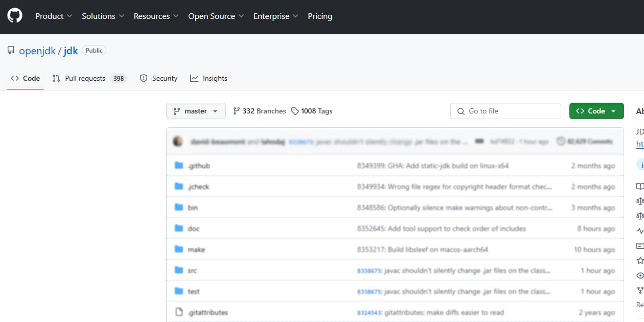The height and width of the screenshot is (322, 644).
Task: Click the bin folder icon
Action: coord(179,208)
